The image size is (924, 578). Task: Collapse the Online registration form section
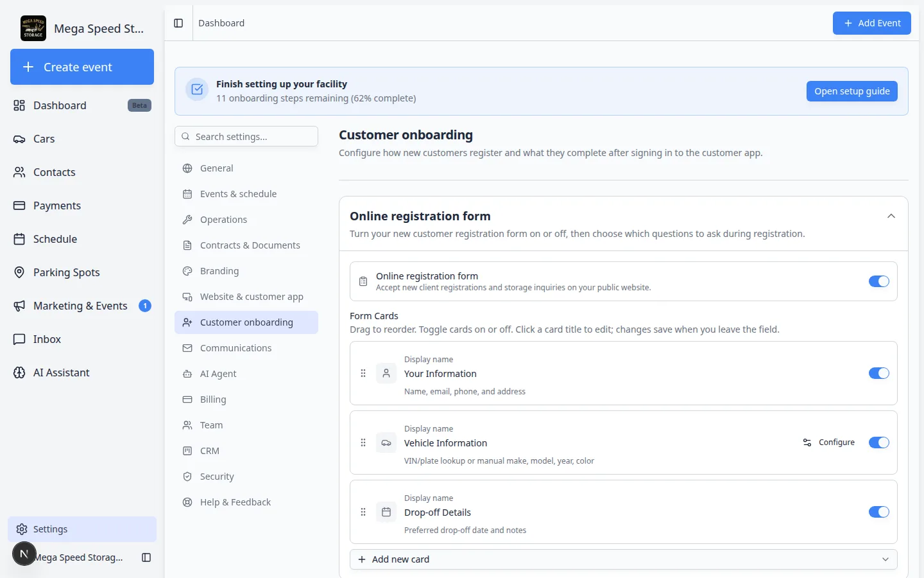pyautogui.click(x=891, y=216)
